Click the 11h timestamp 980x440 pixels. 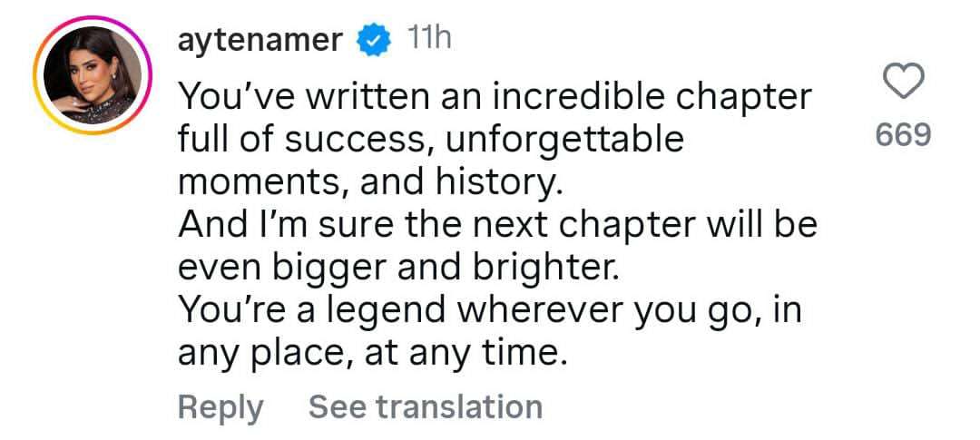tap(429, 40)
